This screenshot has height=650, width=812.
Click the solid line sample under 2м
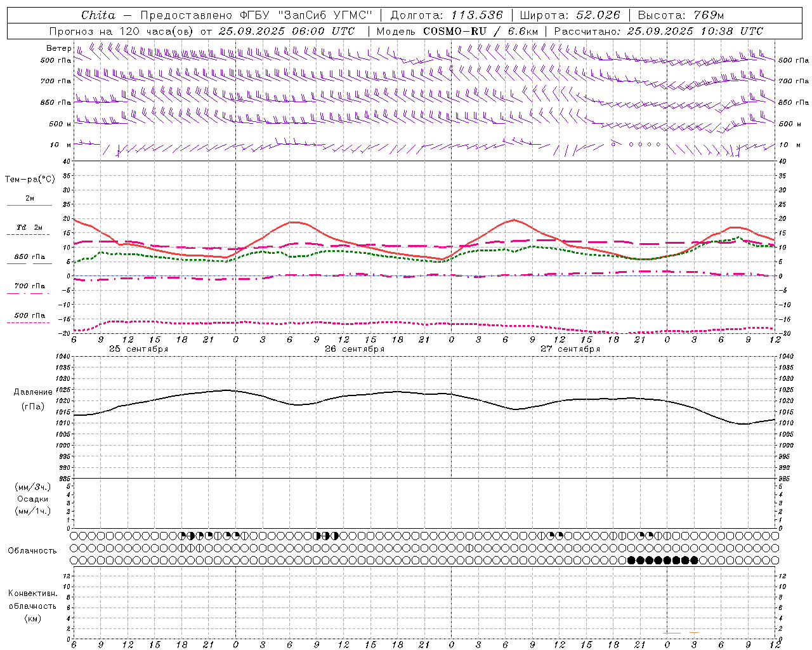29,205
